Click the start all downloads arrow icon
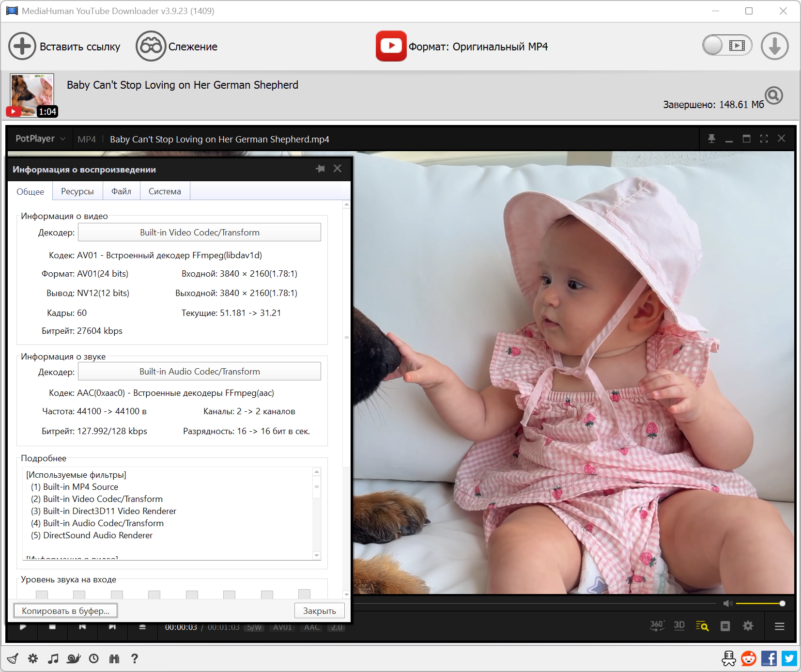Image resolution: width=801 pixels, height=672 pixels. [774, 47]
